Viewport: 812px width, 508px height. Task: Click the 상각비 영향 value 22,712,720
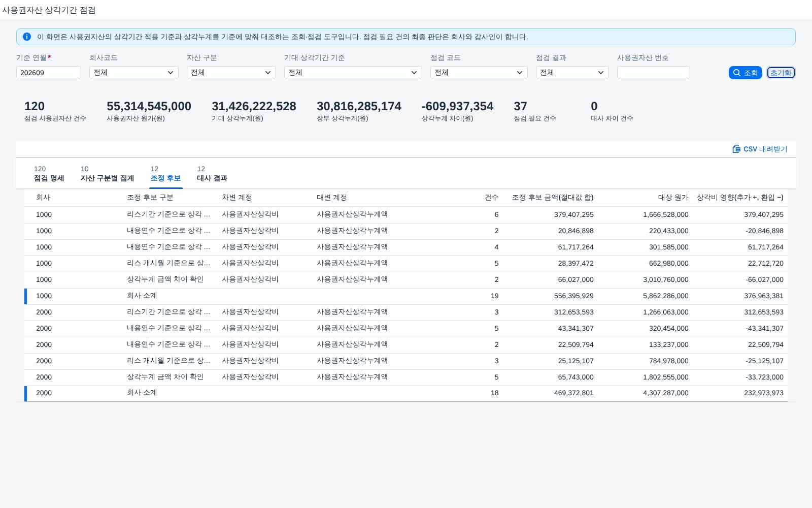tap(766, 263)
